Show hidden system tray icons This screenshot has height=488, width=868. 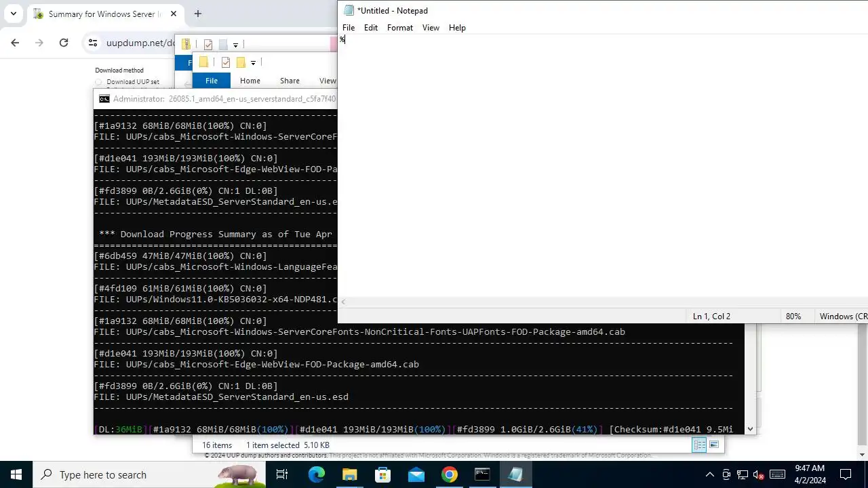709,474
